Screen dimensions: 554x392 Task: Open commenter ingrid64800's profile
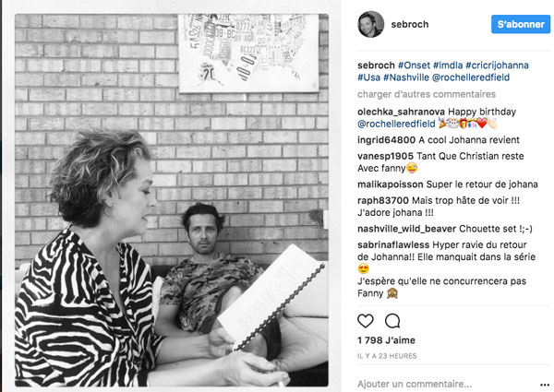pyautogui.click(x=386, y=140)
